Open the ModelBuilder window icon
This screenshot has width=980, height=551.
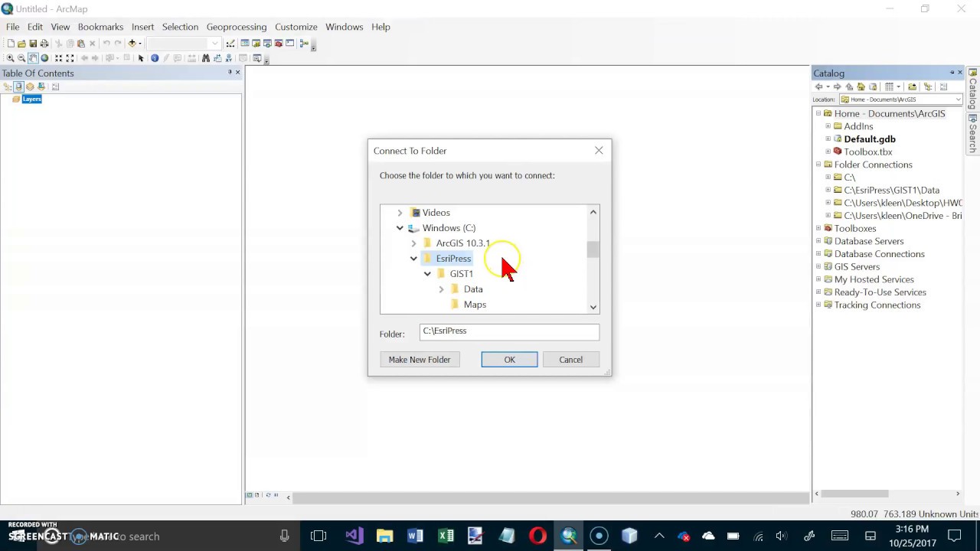304,44
